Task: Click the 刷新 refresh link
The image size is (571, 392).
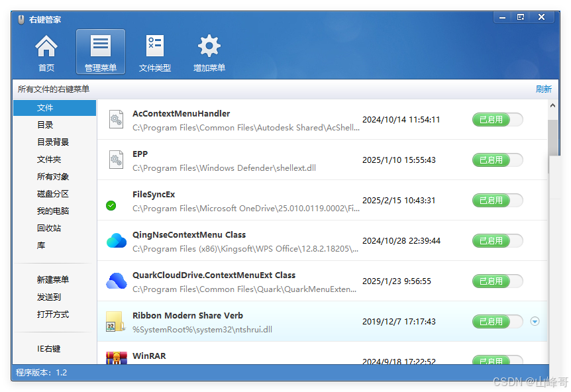Action: [543, 89]
